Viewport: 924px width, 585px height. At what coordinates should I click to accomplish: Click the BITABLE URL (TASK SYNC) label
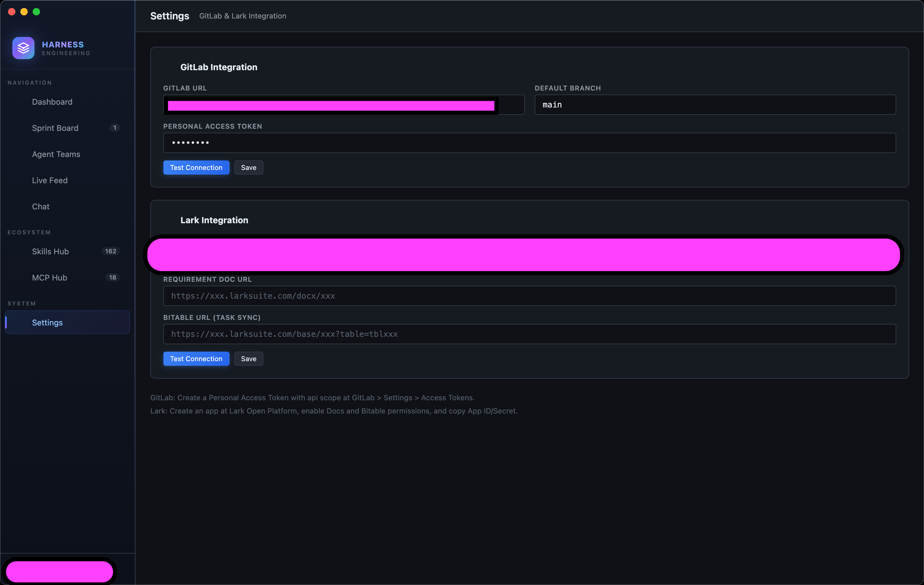212,318
